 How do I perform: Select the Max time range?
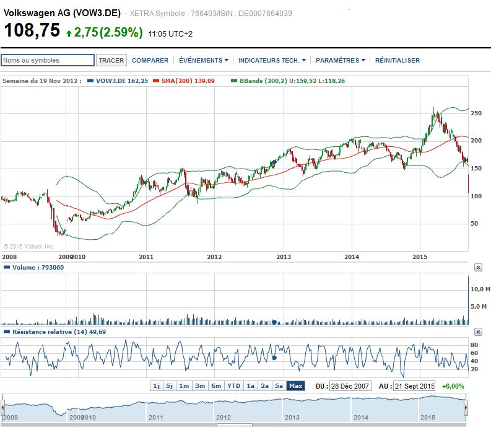pos(296,386)
